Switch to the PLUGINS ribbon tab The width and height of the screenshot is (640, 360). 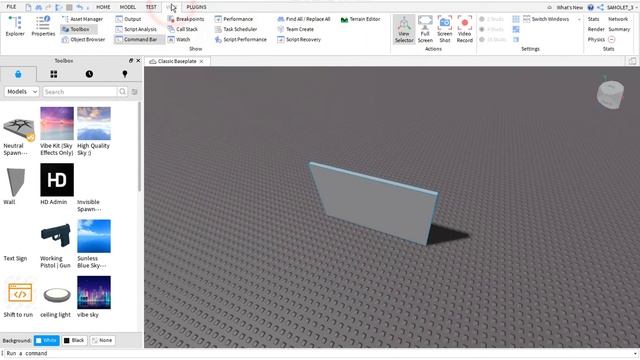(x=196, y=7)
